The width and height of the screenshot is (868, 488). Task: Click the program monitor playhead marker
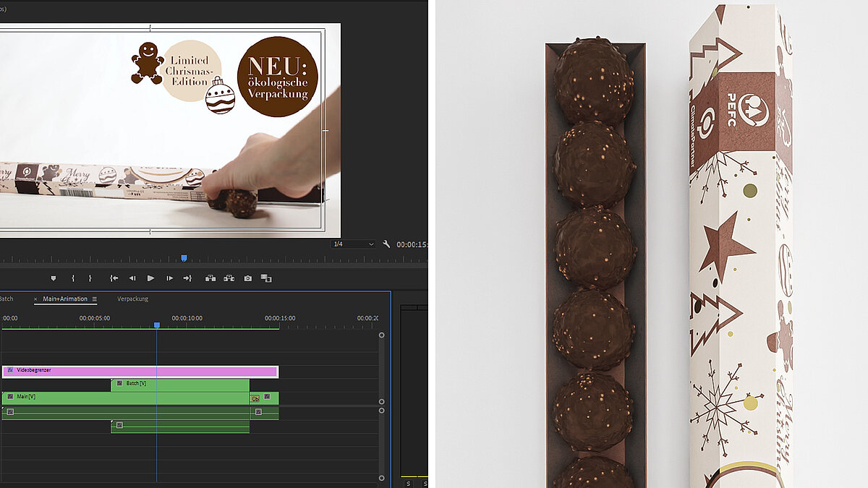[x=184, y=258]
